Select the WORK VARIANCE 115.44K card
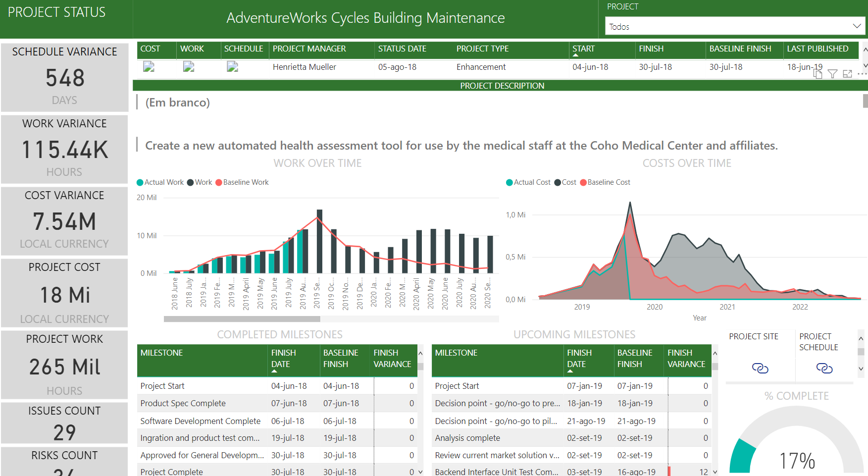Screen dimensions: 868x476 [x=64, y=149]
